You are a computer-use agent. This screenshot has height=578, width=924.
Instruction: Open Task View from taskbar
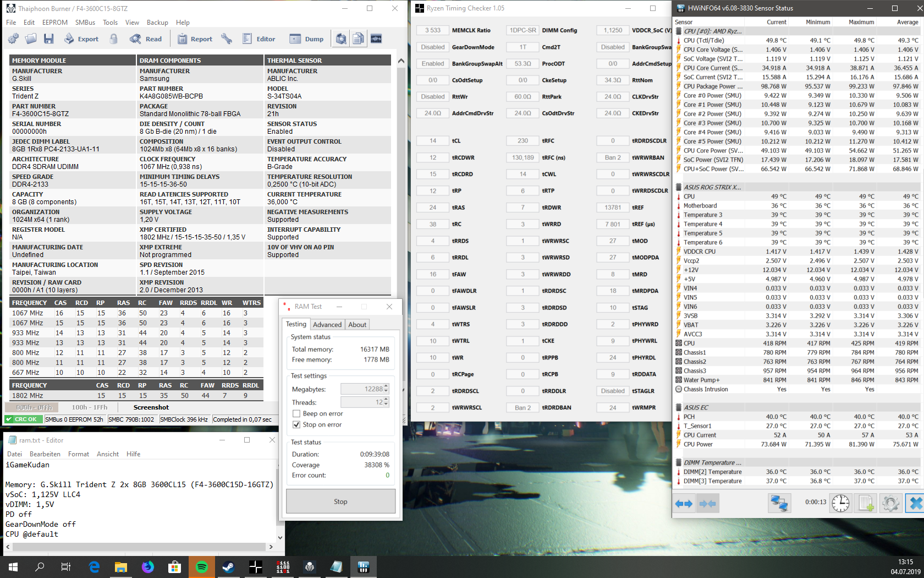[x=66, y=566]
